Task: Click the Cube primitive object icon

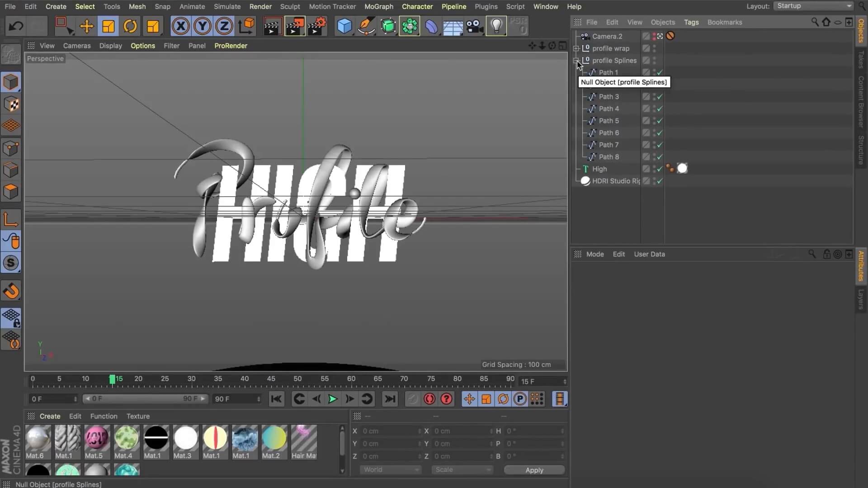Action: (x=344, y=26)
